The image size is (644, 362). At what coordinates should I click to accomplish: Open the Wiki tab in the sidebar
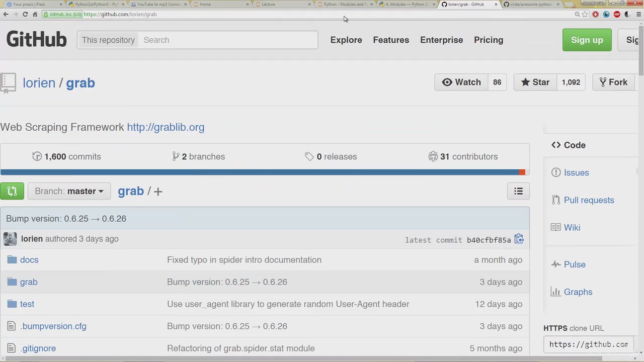coord(566,227)
